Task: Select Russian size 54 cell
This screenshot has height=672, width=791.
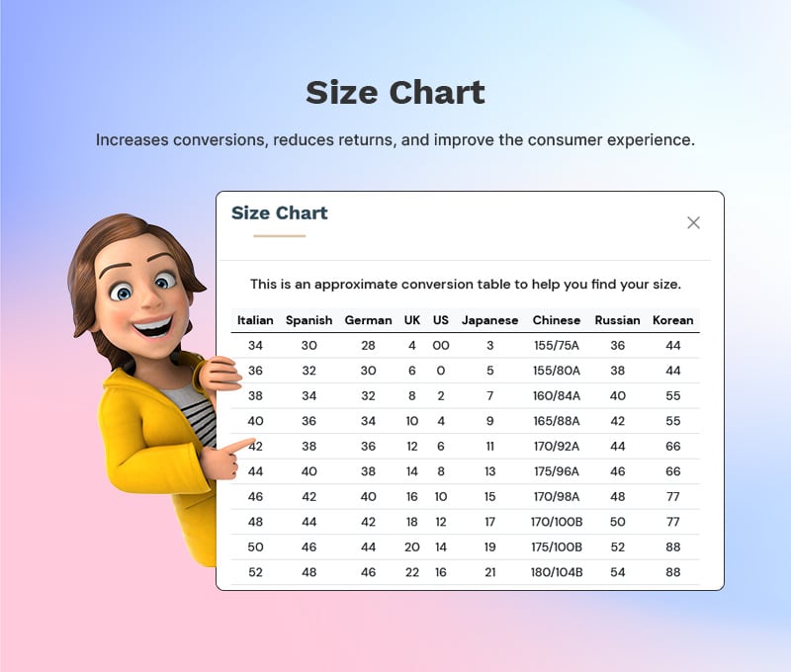Action: 619,571
